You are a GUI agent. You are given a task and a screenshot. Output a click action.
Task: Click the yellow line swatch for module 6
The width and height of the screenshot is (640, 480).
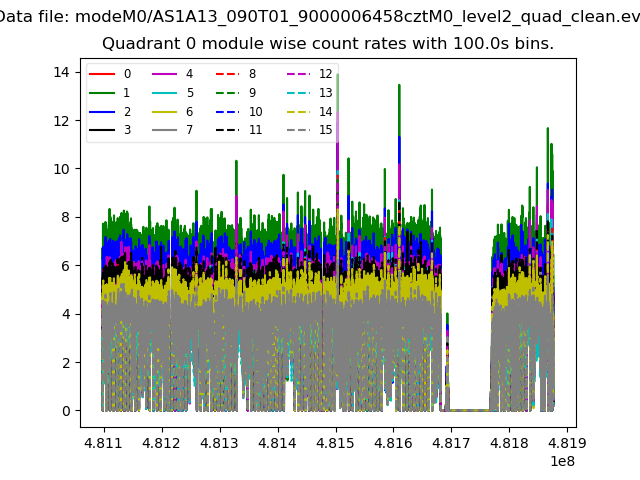(164, 111)
